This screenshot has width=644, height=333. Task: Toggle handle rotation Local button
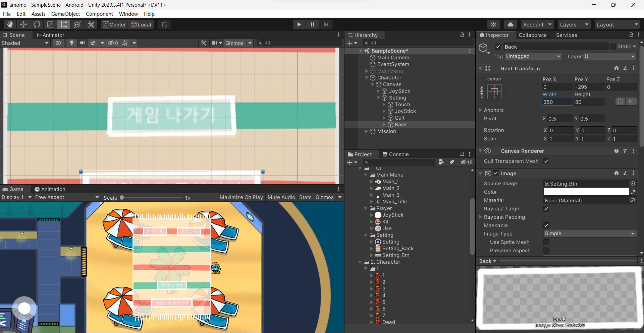[x=141, y=24]
